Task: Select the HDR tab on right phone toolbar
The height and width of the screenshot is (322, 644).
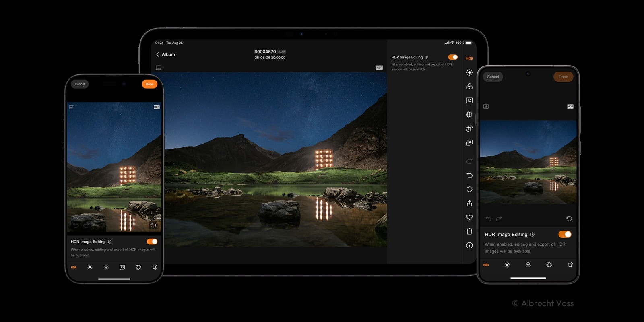Action: (486, 265)
